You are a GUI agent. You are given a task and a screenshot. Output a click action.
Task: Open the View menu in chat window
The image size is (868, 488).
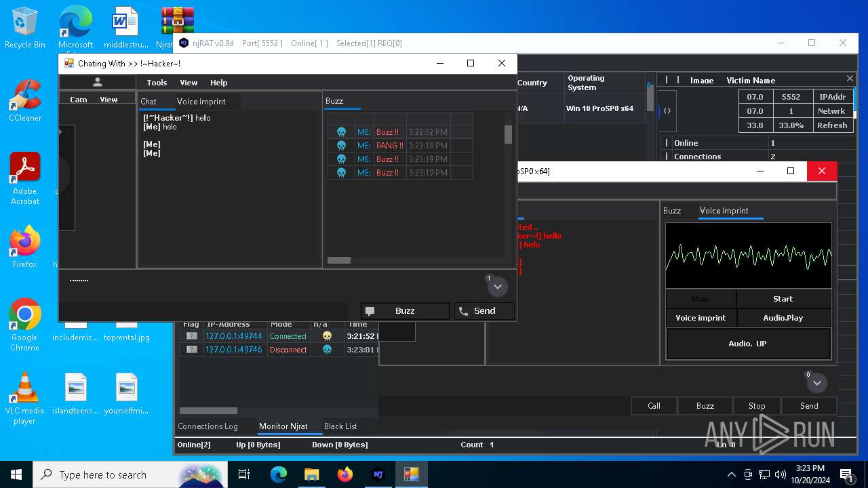(x=189, y=83)
